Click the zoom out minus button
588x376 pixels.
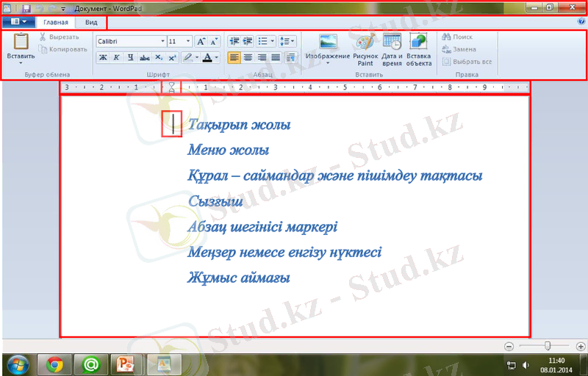(509, 347)
